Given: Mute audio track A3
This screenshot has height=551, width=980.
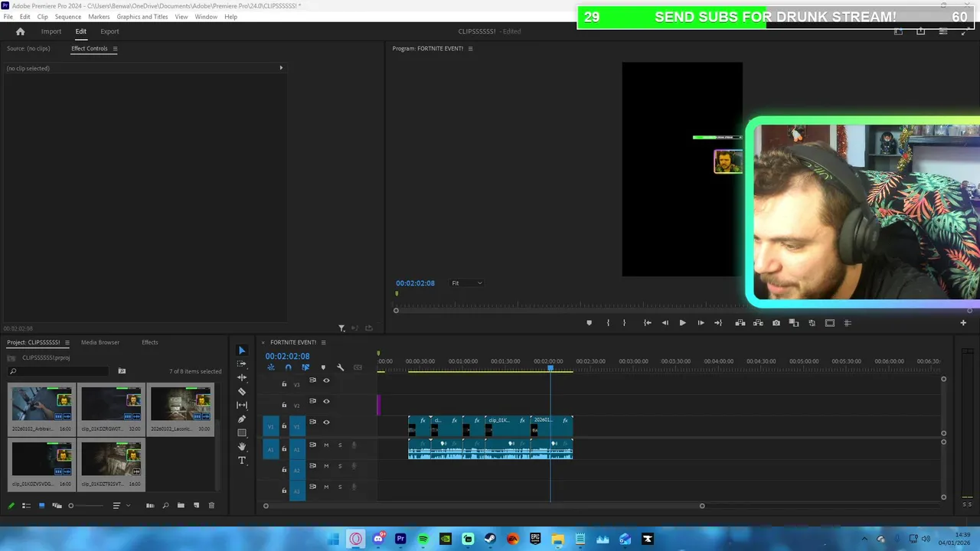Looking at the screenshot, I should click(326, 487).
